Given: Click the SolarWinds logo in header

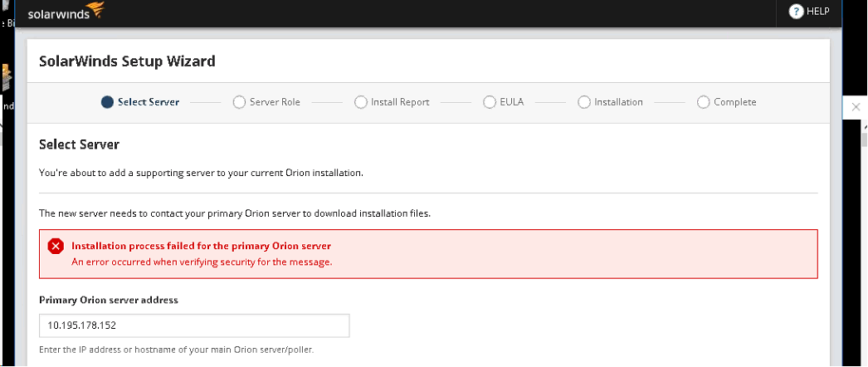Looking at the screenshot, I should pos(66,12).
